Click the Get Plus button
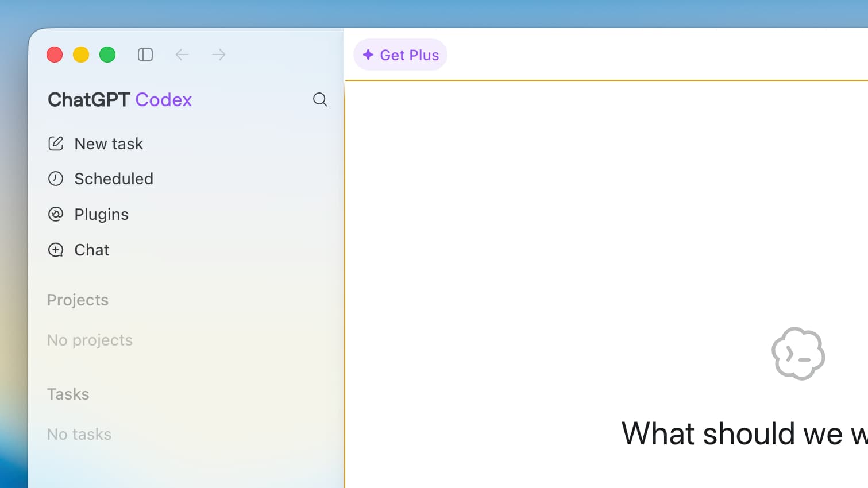This screenshot has height=488, width=868. (x=400, y=55)
